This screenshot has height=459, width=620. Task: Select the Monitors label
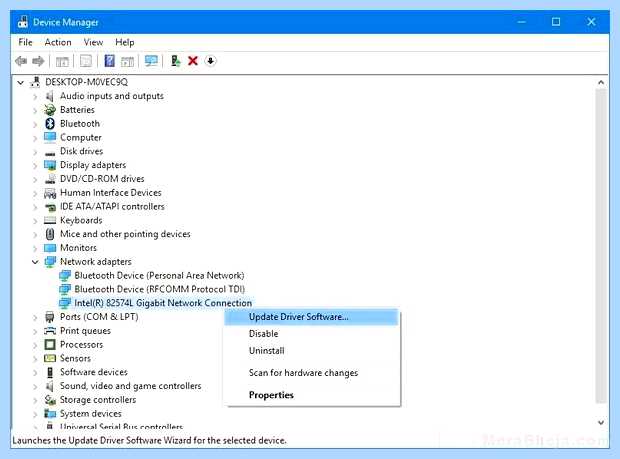[x=78, y=248]
